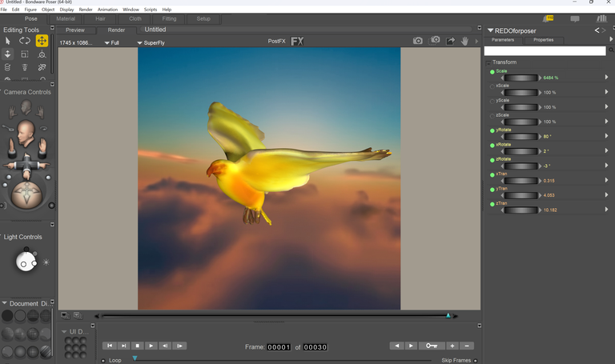Click the Scale parameter dial
This screenshot has width=615, height=364.
coord(521,78)
